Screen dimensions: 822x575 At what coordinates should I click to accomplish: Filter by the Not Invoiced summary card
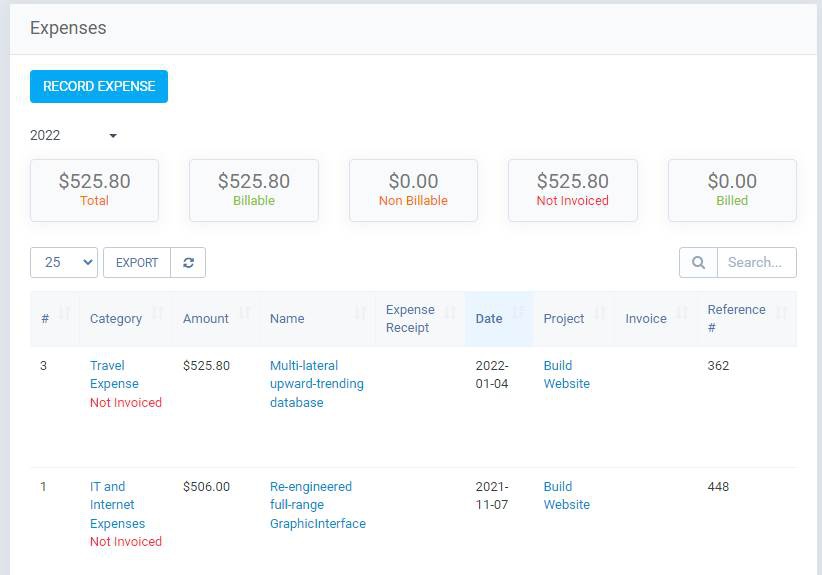tap(572, 190)
